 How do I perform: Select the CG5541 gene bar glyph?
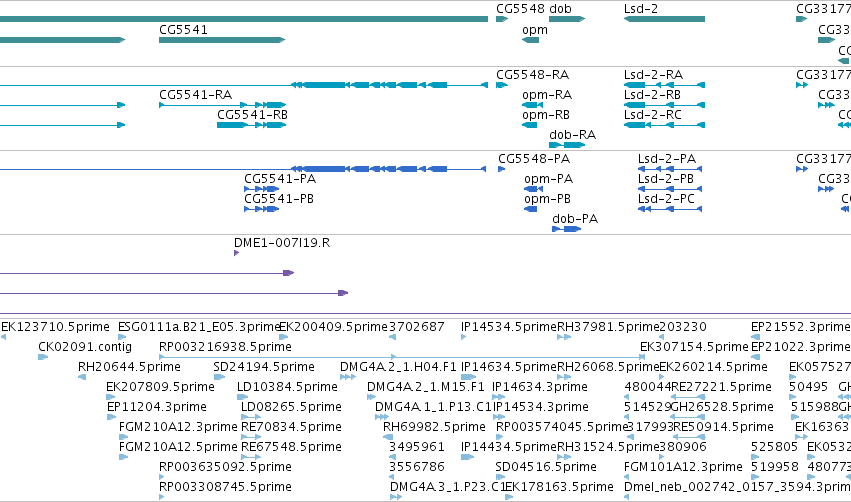[x=222, y=40]
